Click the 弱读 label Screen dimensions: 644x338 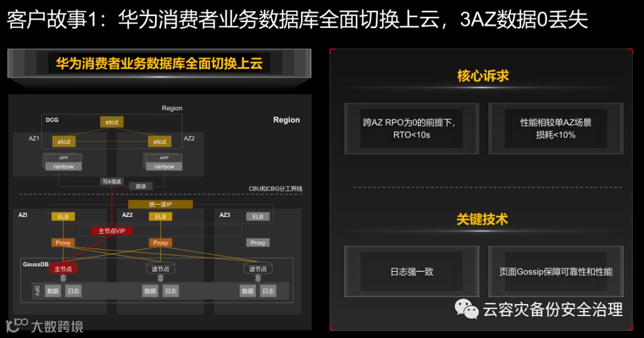(x=141, y=187)
